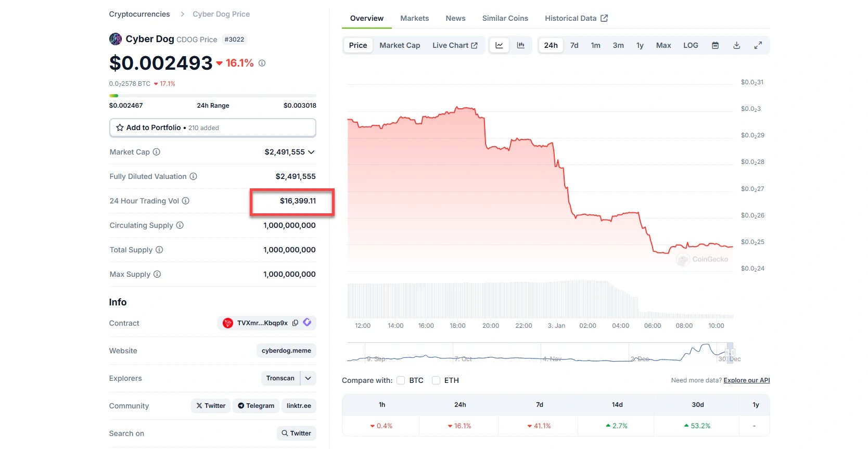Click the info icon beside 16.1% change
This screenshot has width=868, height=449.
[x=262, y=63]
